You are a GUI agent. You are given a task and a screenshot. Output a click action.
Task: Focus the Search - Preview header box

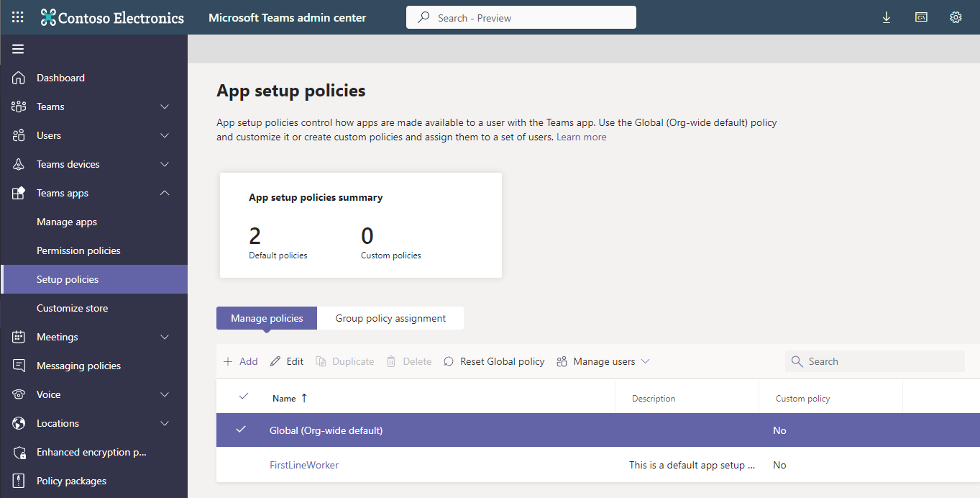tap(521, 17)
